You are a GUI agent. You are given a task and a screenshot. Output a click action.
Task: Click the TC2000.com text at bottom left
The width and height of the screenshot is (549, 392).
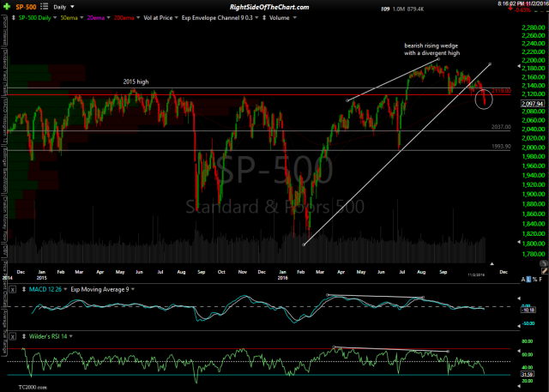33,388
